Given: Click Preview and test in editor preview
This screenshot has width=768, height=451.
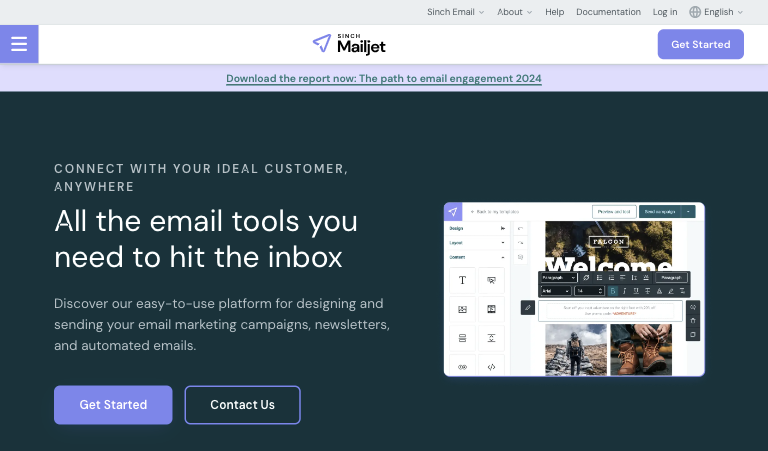Looking at the screenshot, I should coord(614,212).
